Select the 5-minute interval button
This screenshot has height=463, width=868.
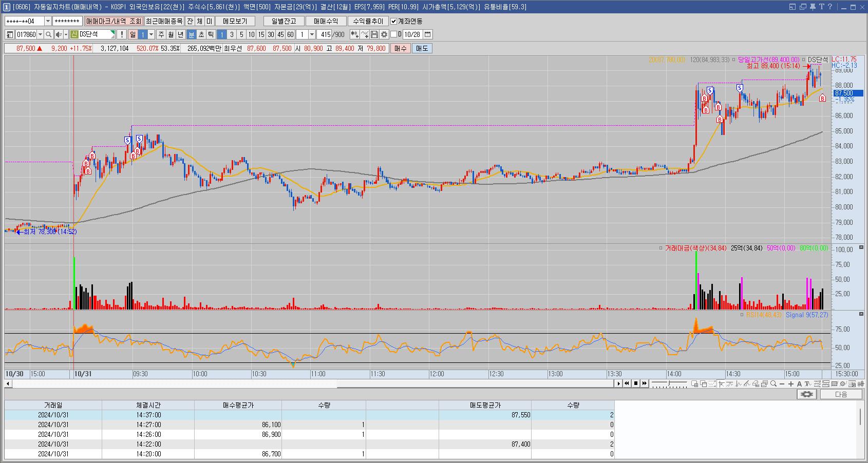click(x=241, y=34)
